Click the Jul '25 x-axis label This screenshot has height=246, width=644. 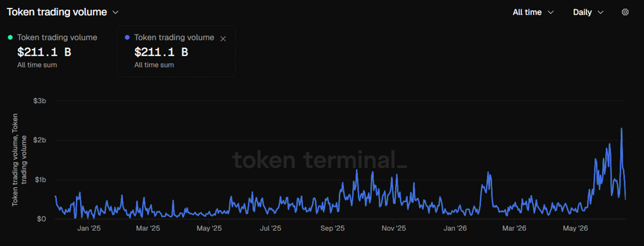click(271, 228)
